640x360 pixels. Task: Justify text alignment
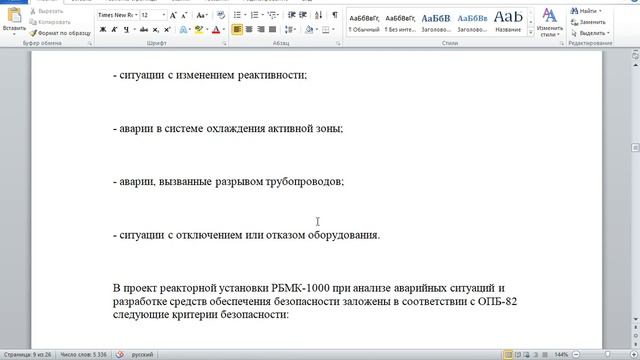click(273, 29)
